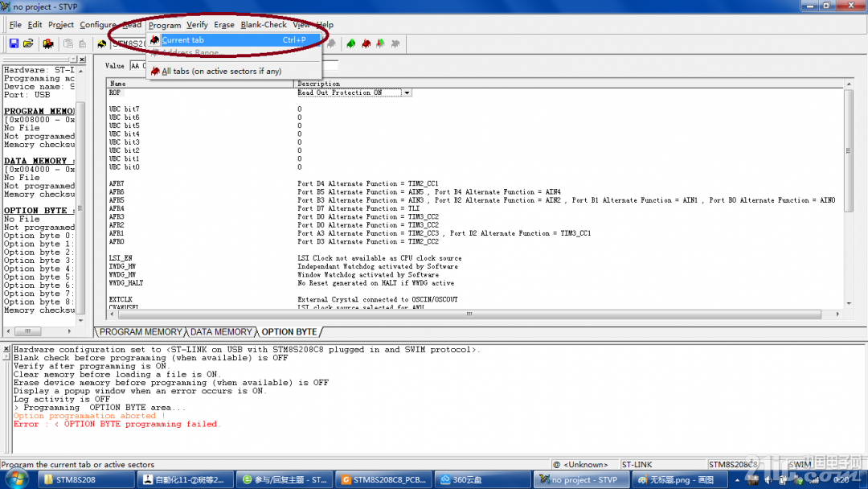The height and width of the screenshot is (489, 868).
Task: Select the WWDG_HALT option row
Action: (125, 284)
